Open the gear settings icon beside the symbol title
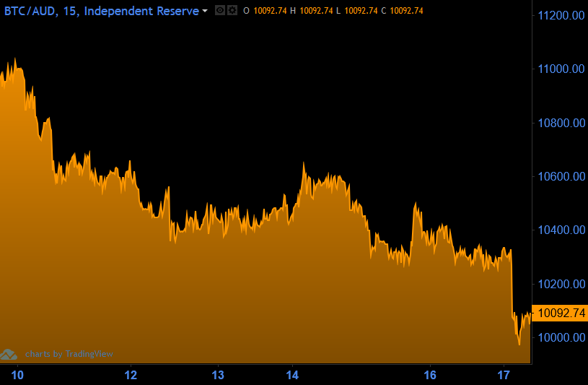 tap(232, 11)
